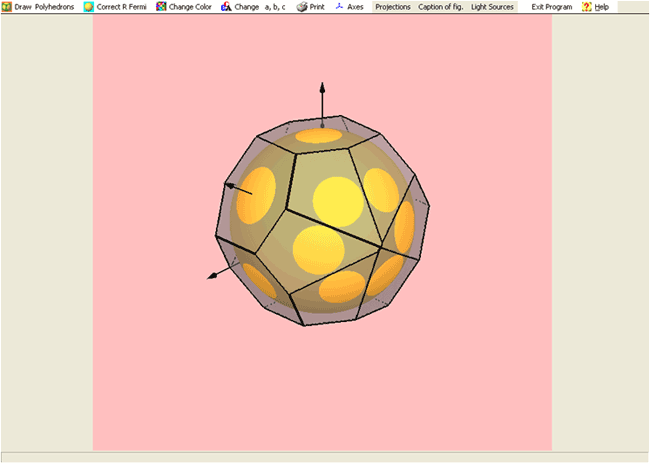The width and height of the screenshot is (650, 464).
Task: Open the Light Sources menu
Action: pos(492,7)
